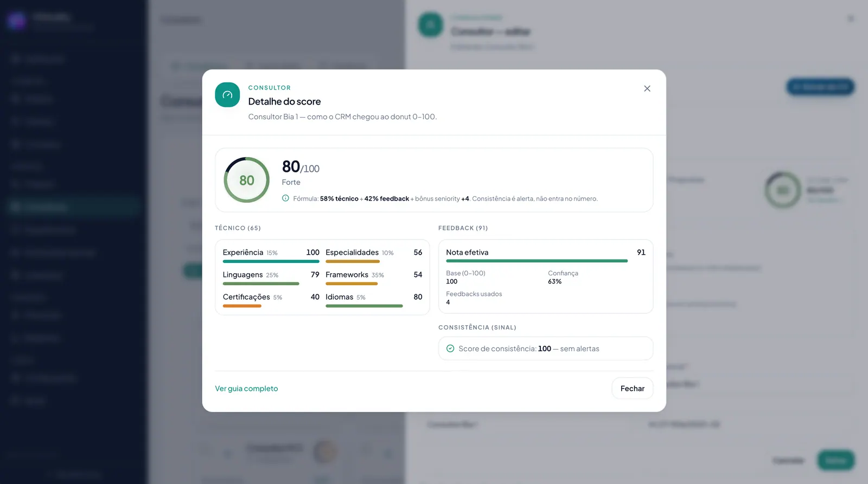The width and height of the screenshot is (868, 484).
Task: Click the TÉCNICO (65) section heading
Action: 238,228
